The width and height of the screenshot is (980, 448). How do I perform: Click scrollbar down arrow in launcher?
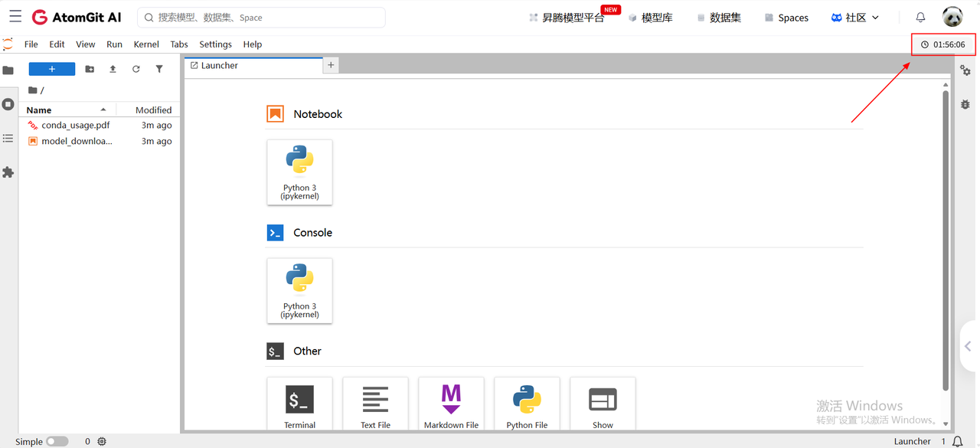pyautogui.click(x=946, y=423)
